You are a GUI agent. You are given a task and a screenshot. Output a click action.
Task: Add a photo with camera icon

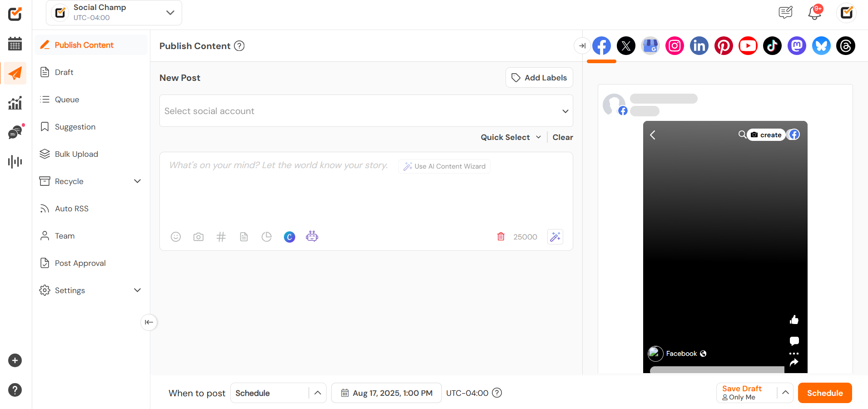coord(198,237)
